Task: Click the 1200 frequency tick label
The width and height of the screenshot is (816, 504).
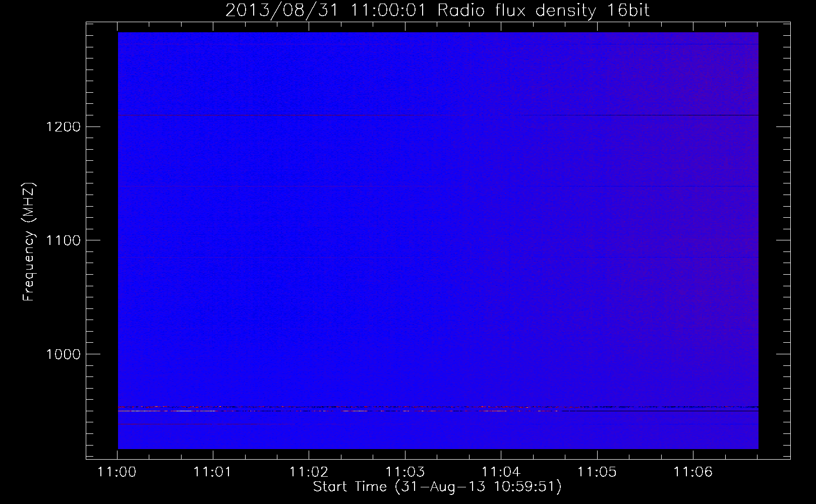Action: (x=63, y=127)
